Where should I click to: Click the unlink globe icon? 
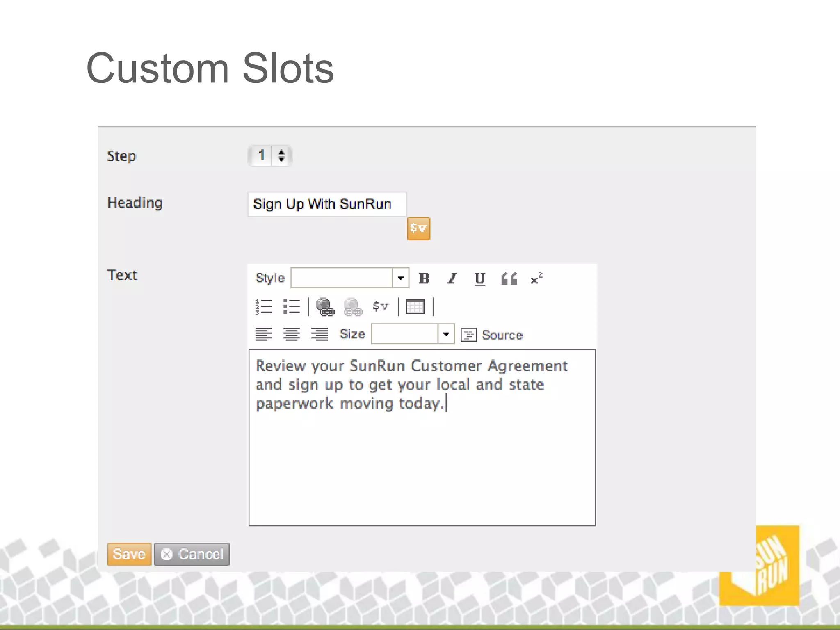pyautogui.click(x=353, y=307)
